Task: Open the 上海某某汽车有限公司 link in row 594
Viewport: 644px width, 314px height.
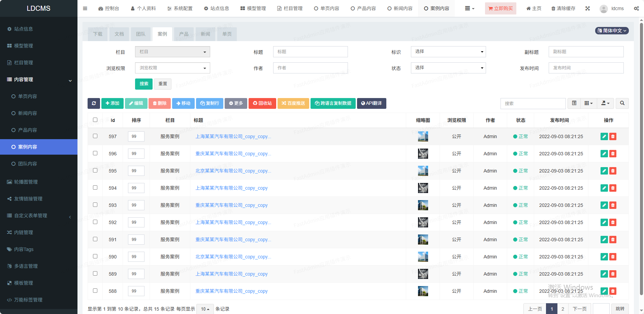Action: [231, 188]
